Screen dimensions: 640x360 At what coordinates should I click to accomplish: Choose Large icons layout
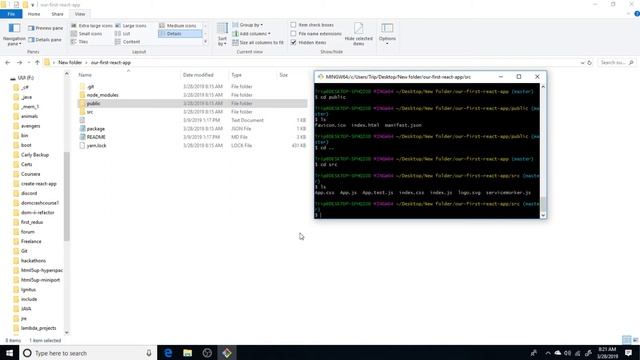click(x=131, y=25)
